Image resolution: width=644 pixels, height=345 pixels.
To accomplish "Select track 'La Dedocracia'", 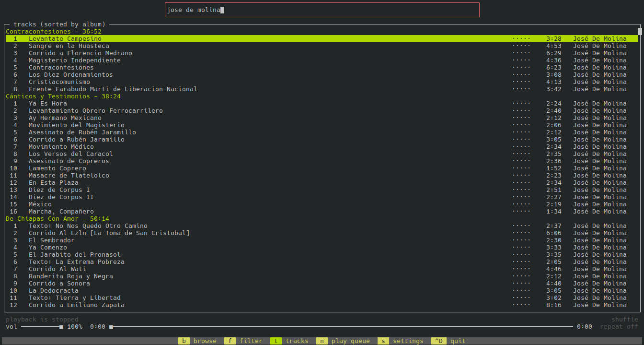I will click(x=322, y=291).
